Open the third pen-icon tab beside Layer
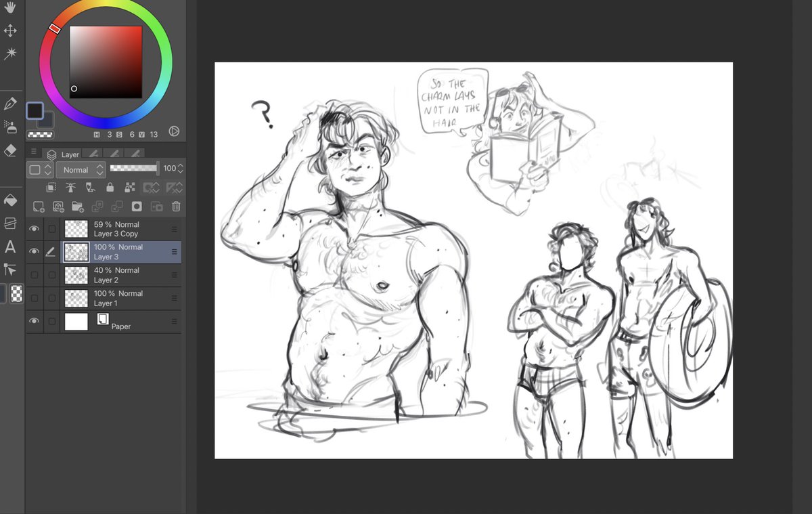812x514 pixels. (136, 154)
